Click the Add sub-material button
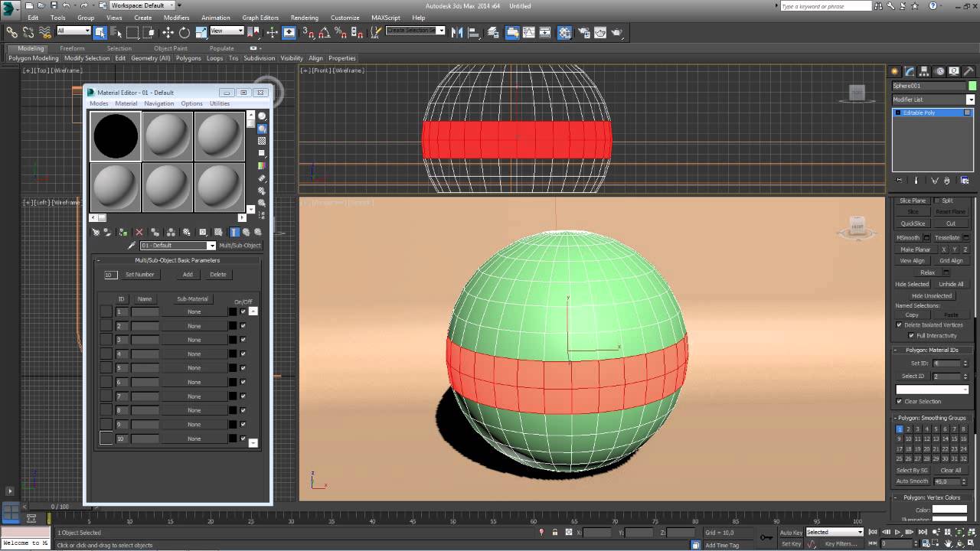 (188, 275)
